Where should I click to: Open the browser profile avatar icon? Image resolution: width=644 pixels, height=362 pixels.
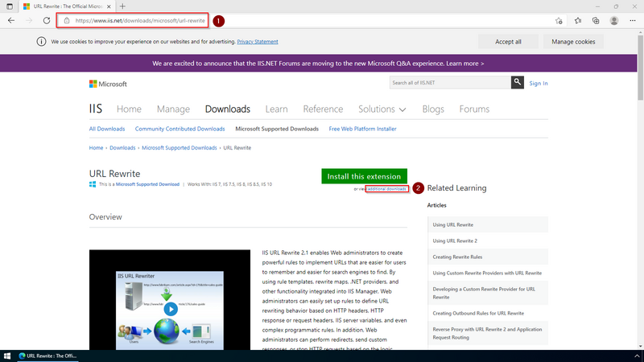tap(614, 20)
